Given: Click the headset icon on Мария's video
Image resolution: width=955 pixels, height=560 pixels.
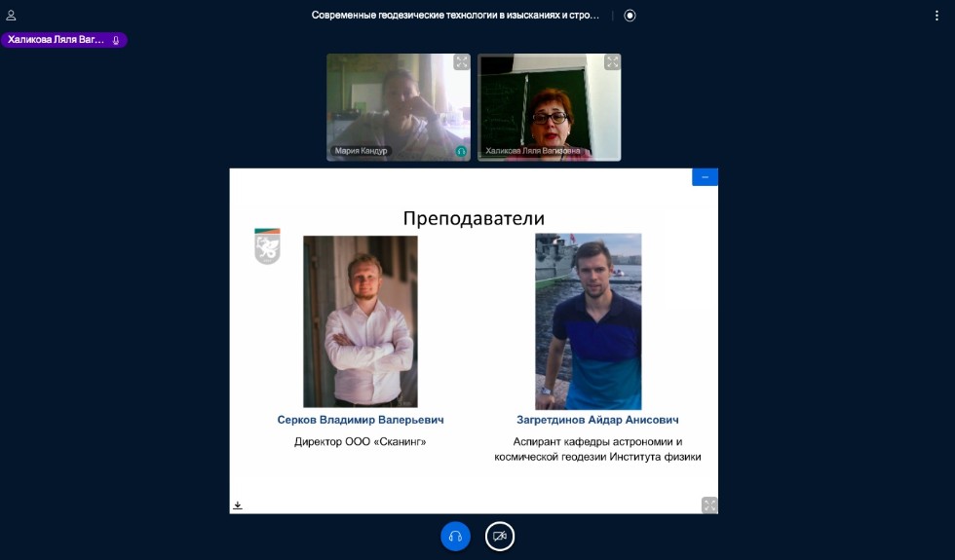Looking at the screenshot, I should click(461, 151).
